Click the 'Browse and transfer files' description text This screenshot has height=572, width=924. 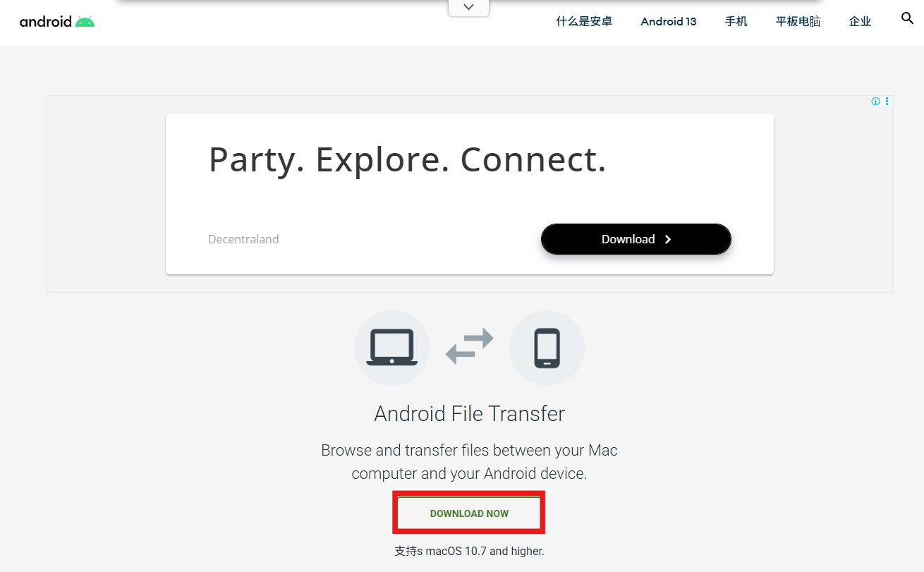pos(469,461)
